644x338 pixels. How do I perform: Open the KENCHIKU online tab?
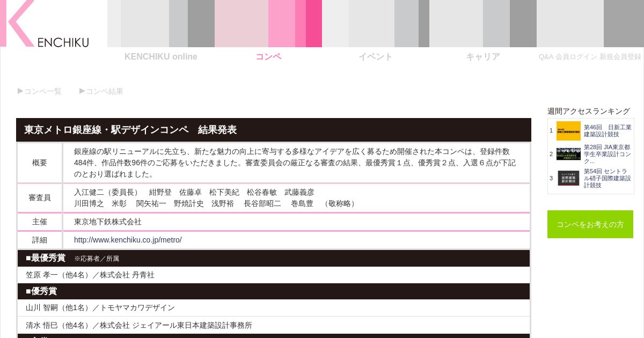pos(161,57)
